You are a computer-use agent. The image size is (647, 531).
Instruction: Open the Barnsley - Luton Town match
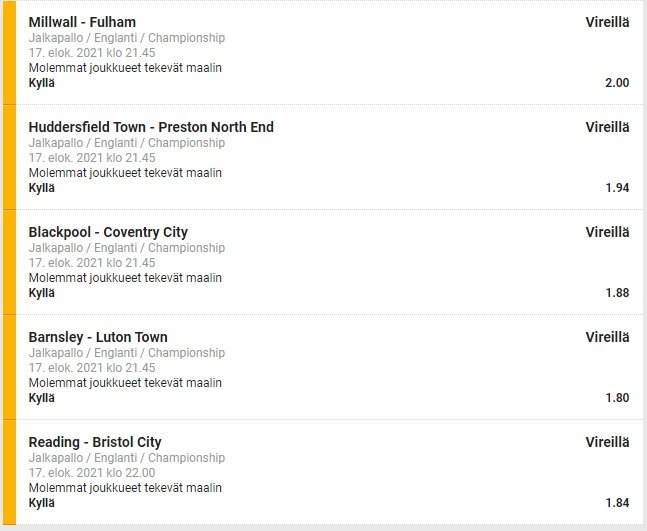(x=98, y=337)
